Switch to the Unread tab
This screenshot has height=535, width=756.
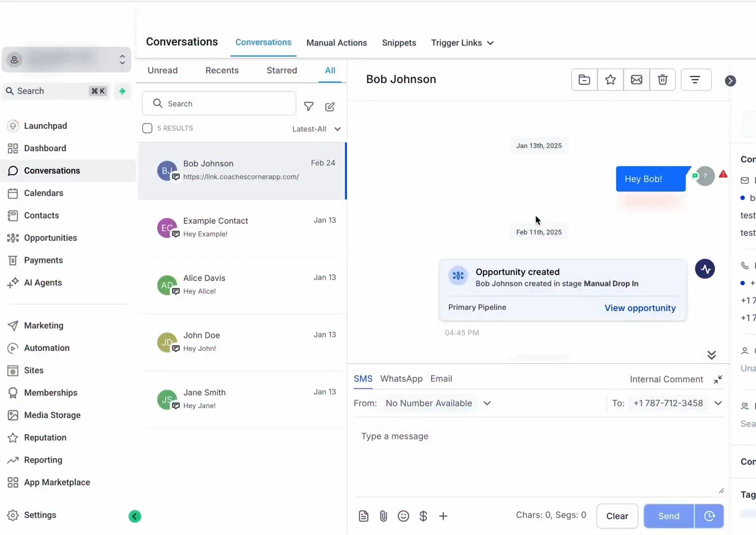(162, 70)
